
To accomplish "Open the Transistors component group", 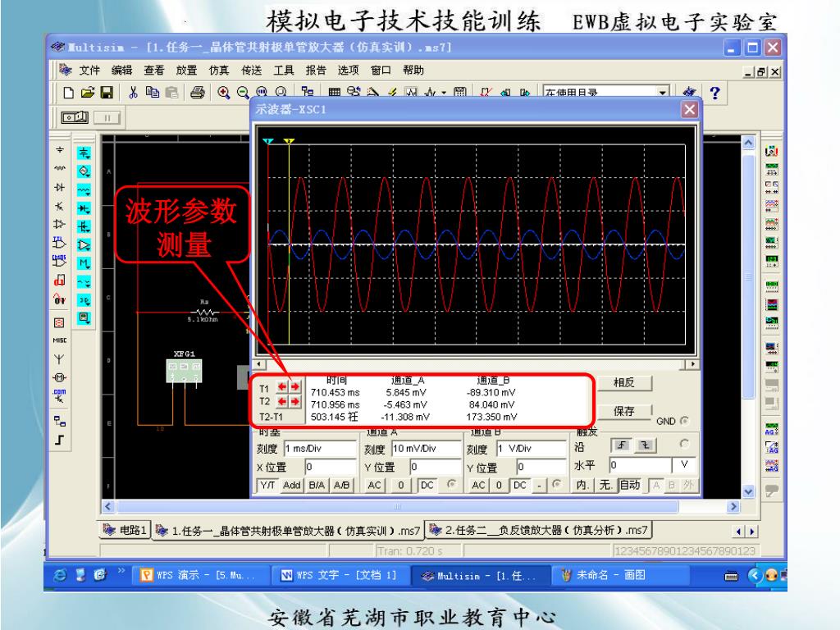I will (x=59, y=206).
